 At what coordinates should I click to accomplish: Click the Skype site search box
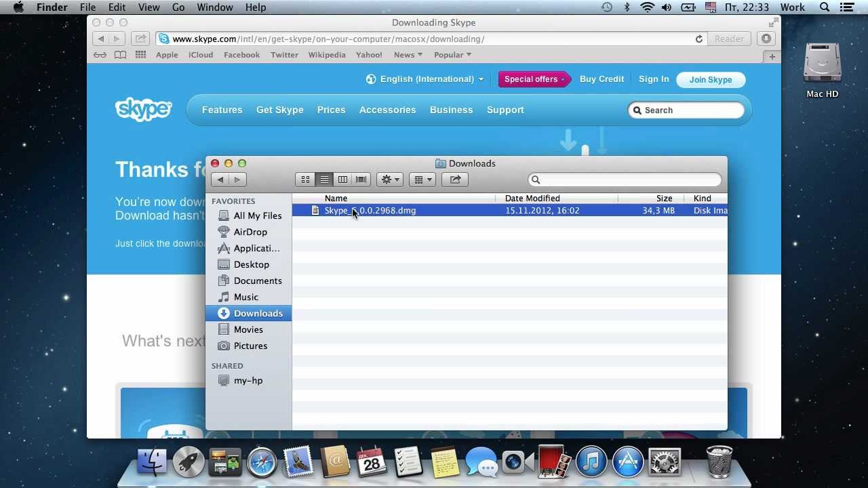pyautogui.click(x=686, y=110)
